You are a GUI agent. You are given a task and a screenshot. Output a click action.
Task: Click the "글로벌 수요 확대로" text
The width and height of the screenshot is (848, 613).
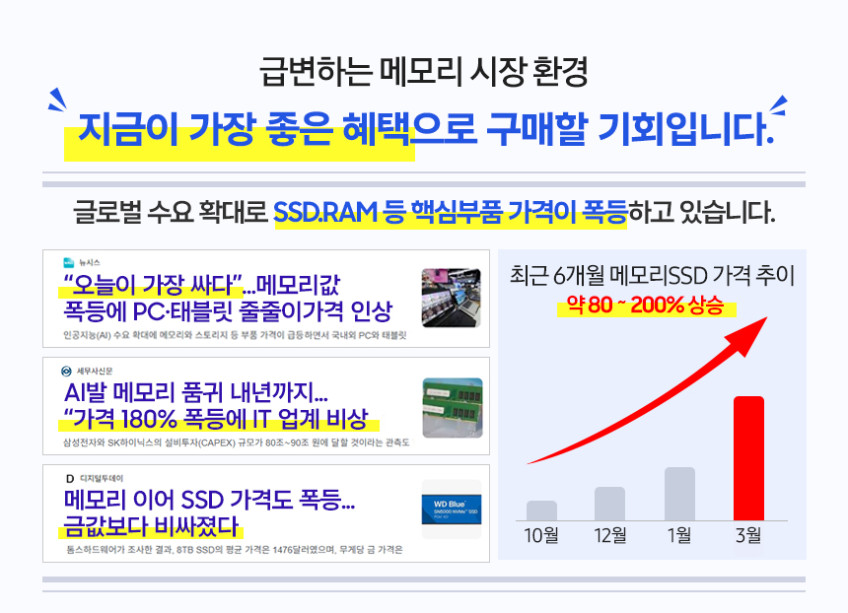[x=170, y=212]
